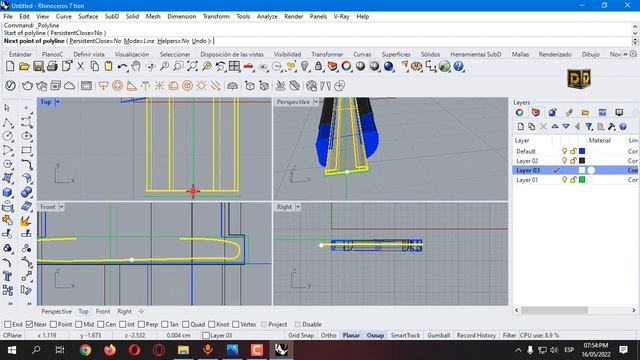Select the Pan hand tool
The height and width of the screenshot is (360, 640).
coord(136,66)
